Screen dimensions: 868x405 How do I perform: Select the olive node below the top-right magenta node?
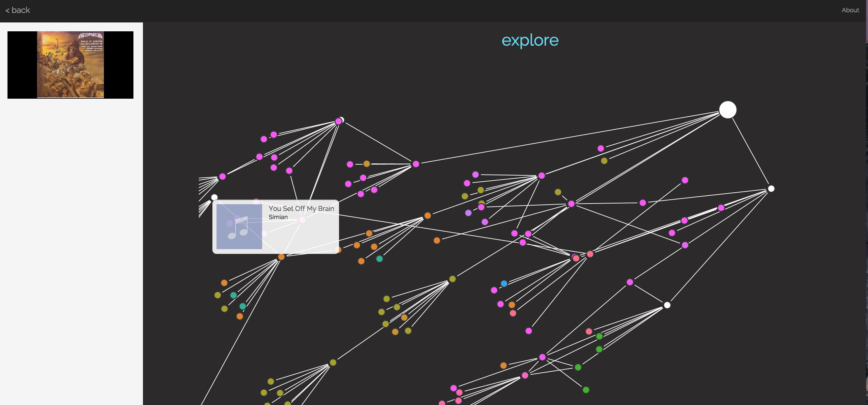point(604,161)
